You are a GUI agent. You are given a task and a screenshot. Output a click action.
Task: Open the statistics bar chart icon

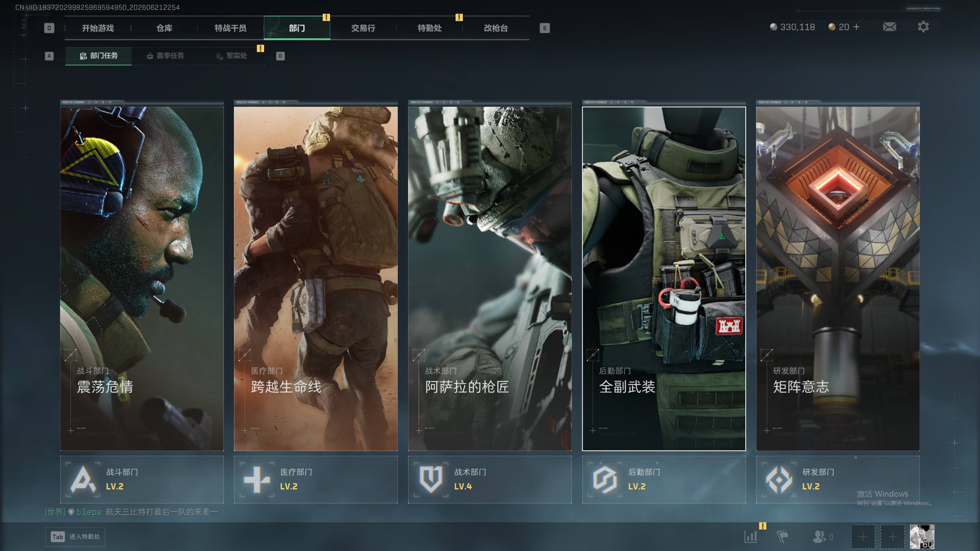tap(751, 537)
